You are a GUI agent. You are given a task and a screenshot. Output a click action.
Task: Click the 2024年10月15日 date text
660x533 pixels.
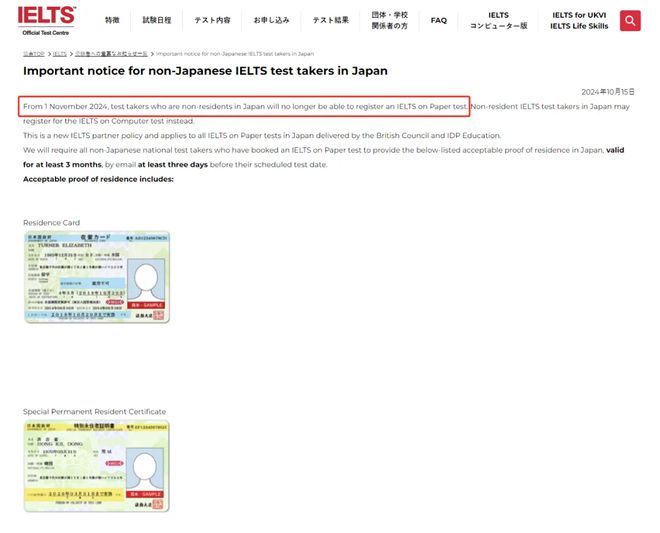click(x=608, y=92)
